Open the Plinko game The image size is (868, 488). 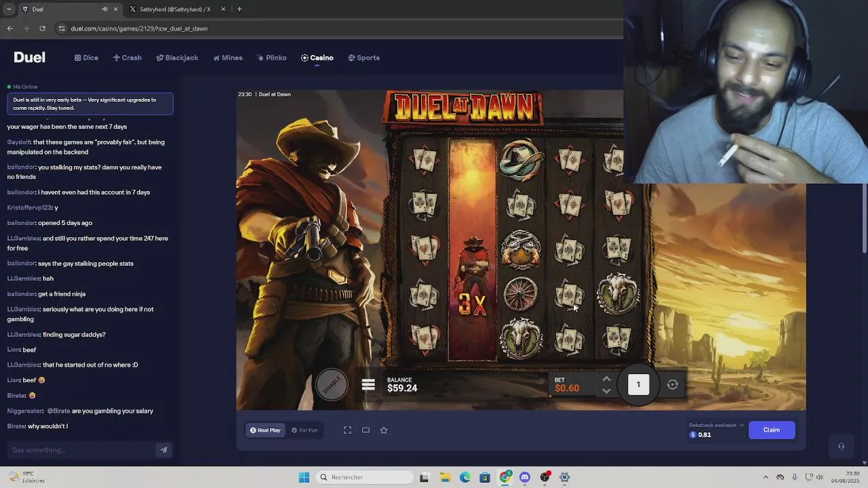pos(271,58)
